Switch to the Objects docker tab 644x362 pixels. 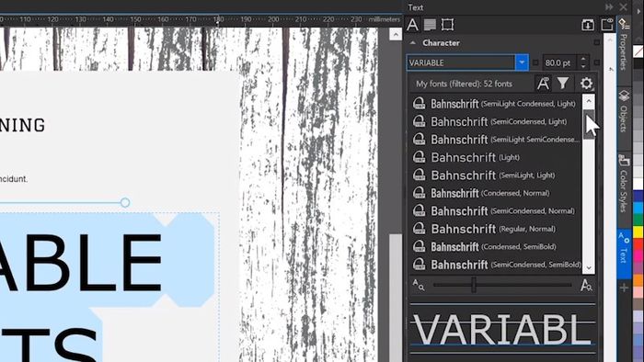(624, 111)
